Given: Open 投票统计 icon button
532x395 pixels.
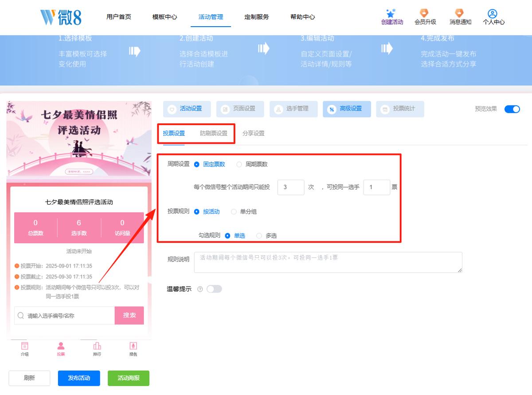Looking at the screenshot, I should point(400,109).
